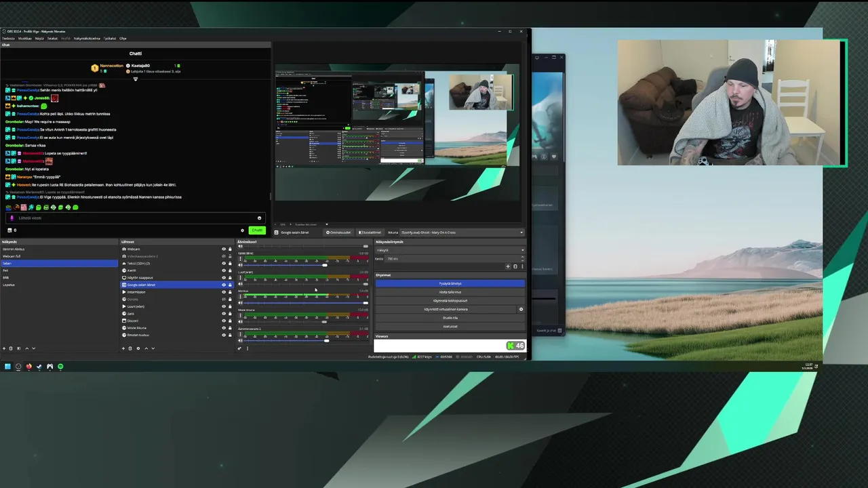Hide the Webcam source with its eye icon
This screenshot has height=488, width=868.
coord(224,249)
